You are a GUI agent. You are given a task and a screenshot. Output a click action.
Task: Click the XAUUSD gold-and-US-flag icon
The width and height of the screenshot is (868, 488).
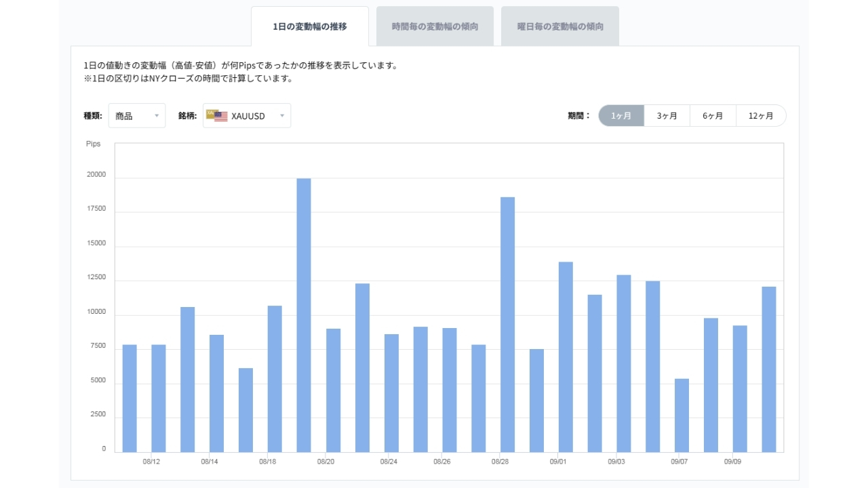217,115
